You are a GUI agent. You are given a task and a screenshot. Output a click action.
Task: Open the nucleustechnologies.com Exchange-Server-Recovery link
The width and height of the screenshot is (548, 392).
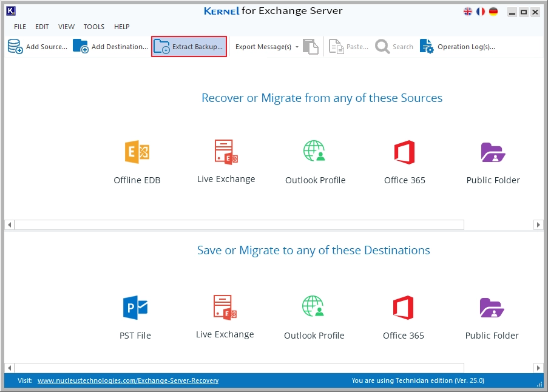point(128,380)
